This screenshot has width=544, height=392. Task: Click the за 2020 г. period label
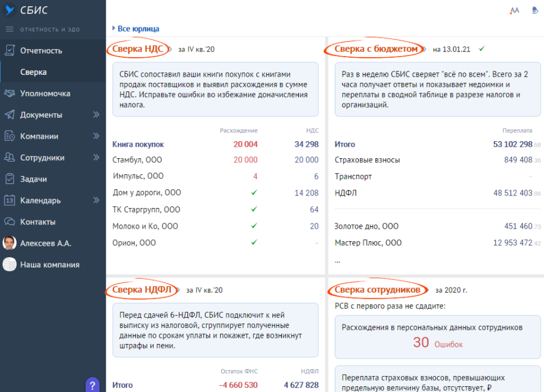point(451,290)
